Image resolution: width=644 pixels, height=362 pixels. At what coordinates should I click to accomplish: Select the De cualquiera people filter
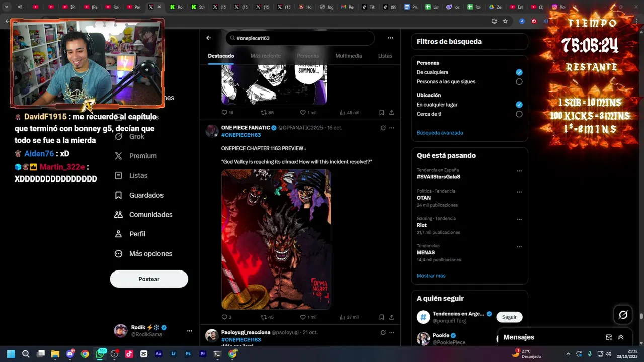519,72
